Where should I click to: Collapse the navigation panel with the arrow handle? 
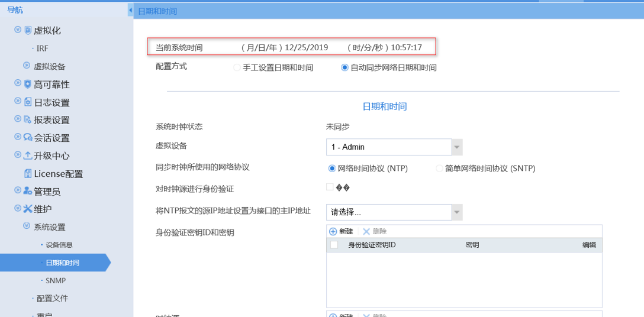coord(130,11)
